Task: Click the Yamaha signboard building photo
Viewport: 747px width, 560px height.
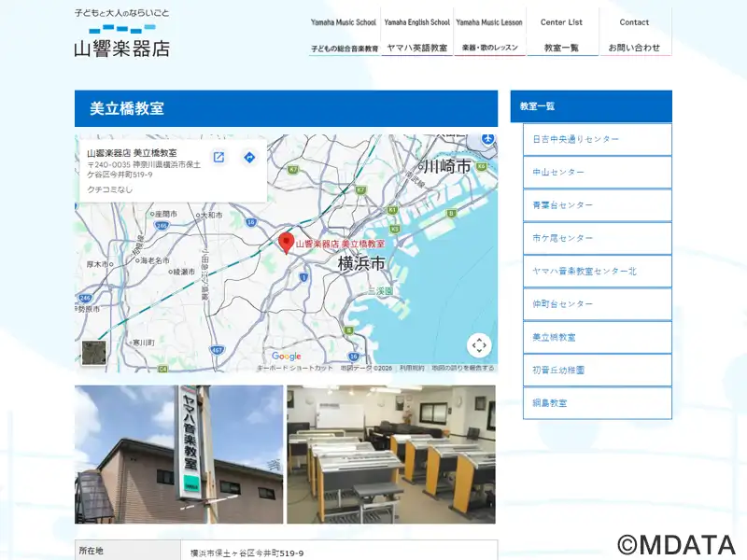Action: (x=178, y=454)
